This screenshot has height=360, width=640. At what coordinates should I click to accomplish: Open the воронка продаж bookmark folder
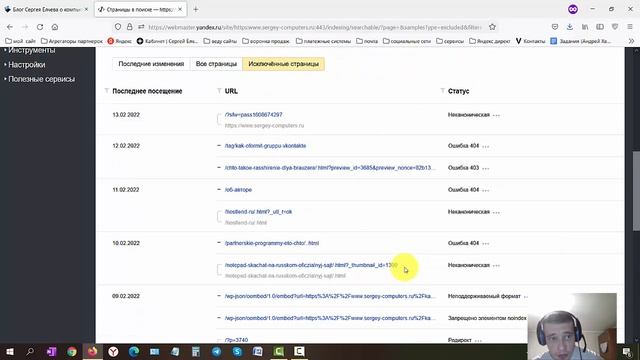coord(266,41)
